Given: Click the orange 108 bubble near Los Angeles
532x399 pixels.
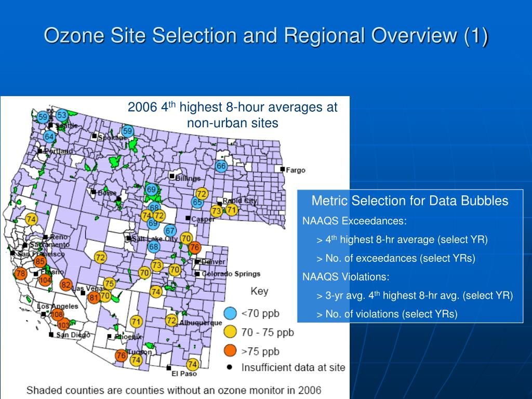Looking at the screenshot, I should pos(57,314).
